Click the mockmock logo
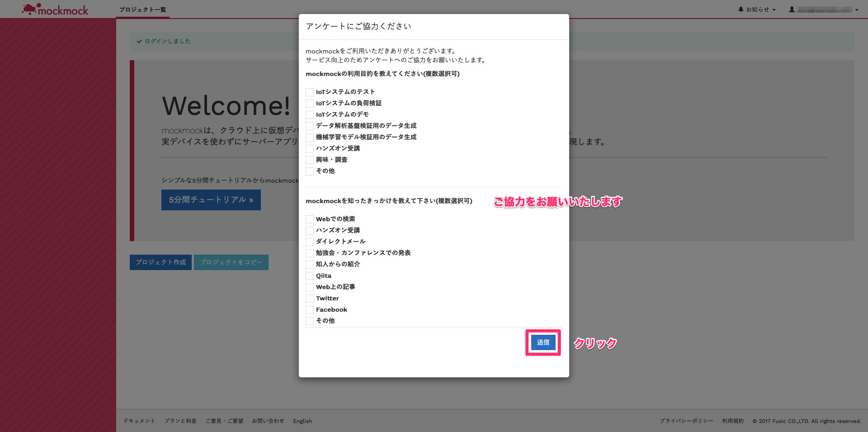Image resolution: width=868 pixels, height=432 pixels. coord(54,9)
